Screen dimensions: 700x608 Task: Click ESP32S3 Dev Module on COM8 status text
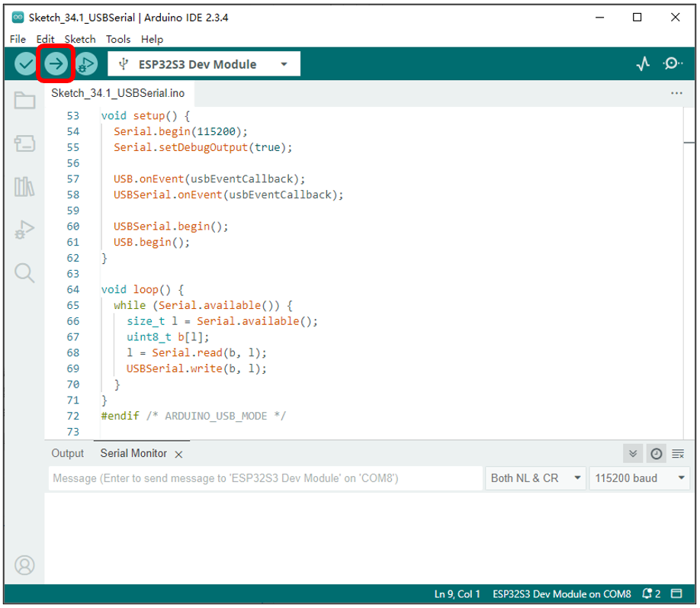[562, 594]
